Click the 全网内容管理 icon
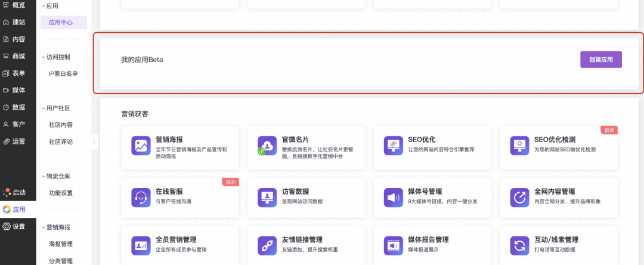The width and height of the screenshot is (644, 265). click(x=519, y=196)
